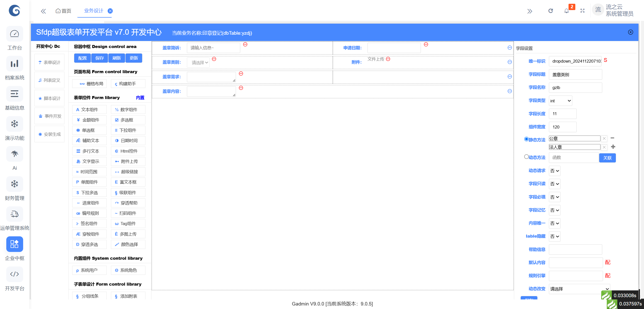Toggle fullscreen mode icon
The image size is (644, 309).
pyautogui.click(x=582, y=11)
